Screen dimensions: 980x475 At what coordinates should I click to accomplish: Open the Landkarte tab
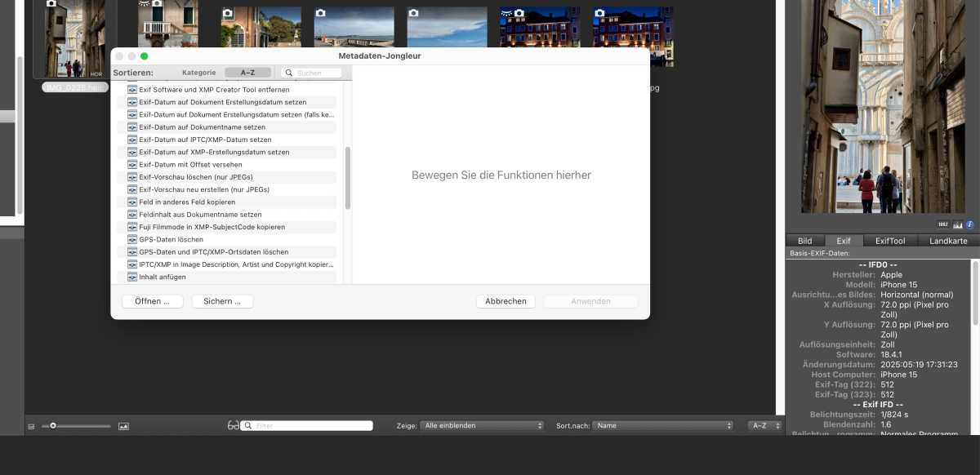point(948,241)
